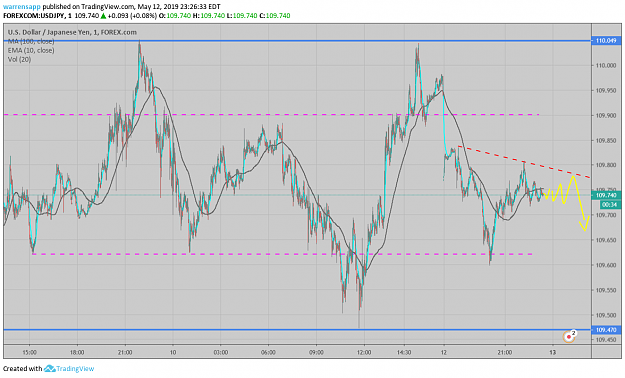Click the 110.000 price axis value
The height and width of the screenshot is (378, 625).
[606, 65]
